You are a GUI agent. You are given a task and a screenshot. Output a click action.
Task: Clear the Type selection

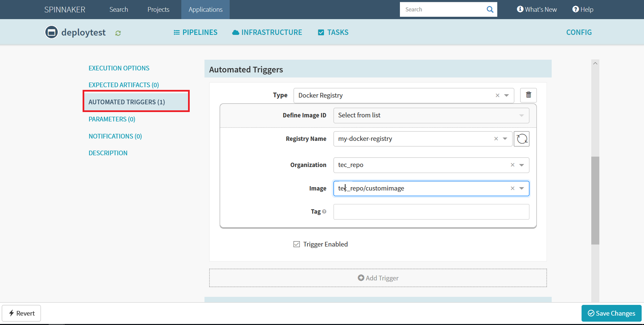(497, 96)
